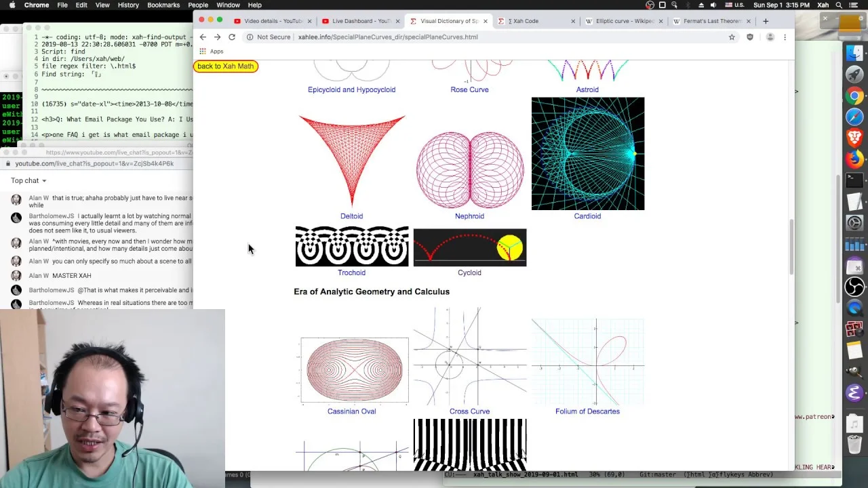Screen dimensions: 868x488
Task: Select the Cardioid curve thumbnail
Action: pos(588,154)
